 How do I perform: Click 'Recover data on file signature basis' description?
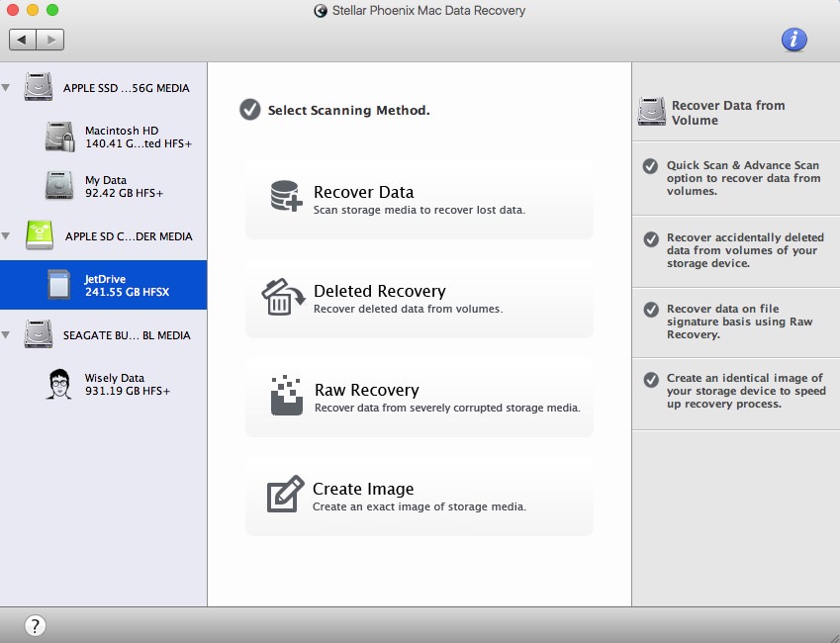[740, 321]
